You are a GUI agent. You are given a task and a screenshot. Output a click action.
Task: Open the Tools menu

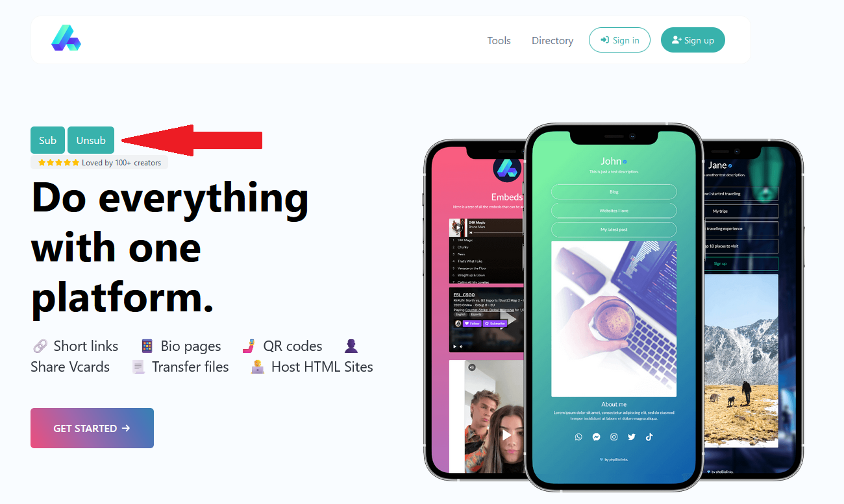(499, 40)
